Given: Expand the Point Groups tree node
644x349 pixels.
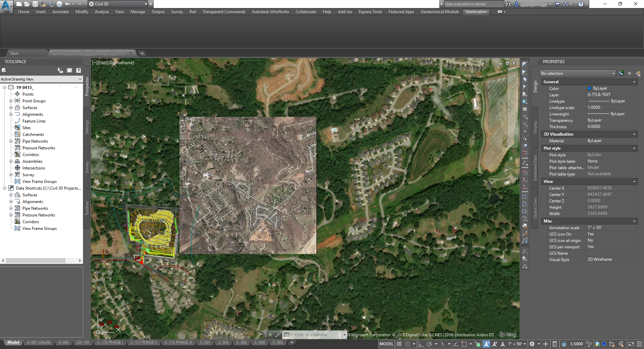Looking at the screenshot, I should 11,101.
